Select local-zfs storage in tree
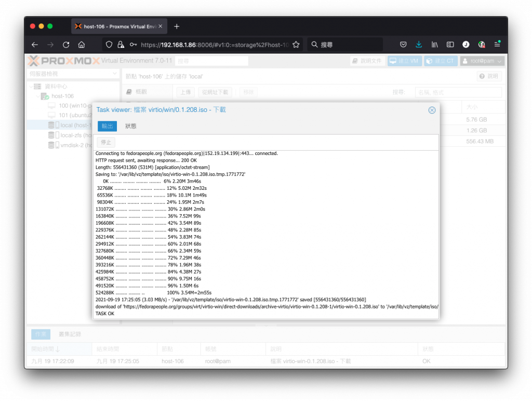Screen dimensions: 532x401 70,135
